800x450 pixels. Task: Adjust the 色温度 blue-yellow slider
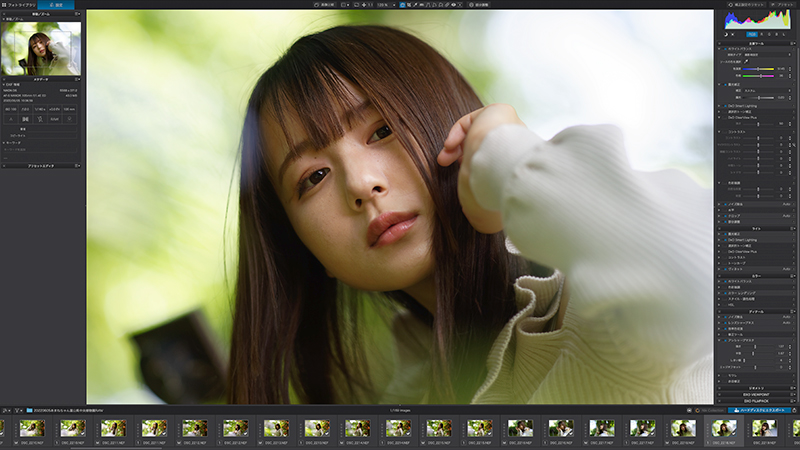(x=758, y=69)
